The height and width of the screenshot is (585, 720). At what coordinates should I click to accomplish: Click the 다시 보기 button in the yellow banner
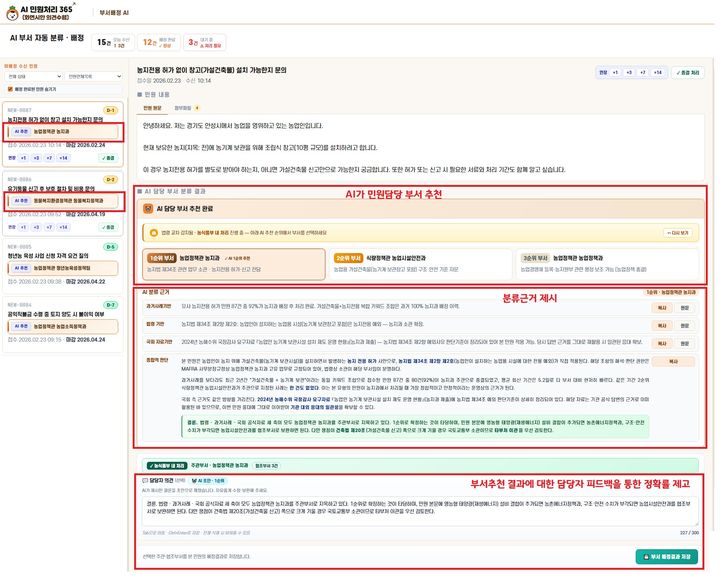678,233
